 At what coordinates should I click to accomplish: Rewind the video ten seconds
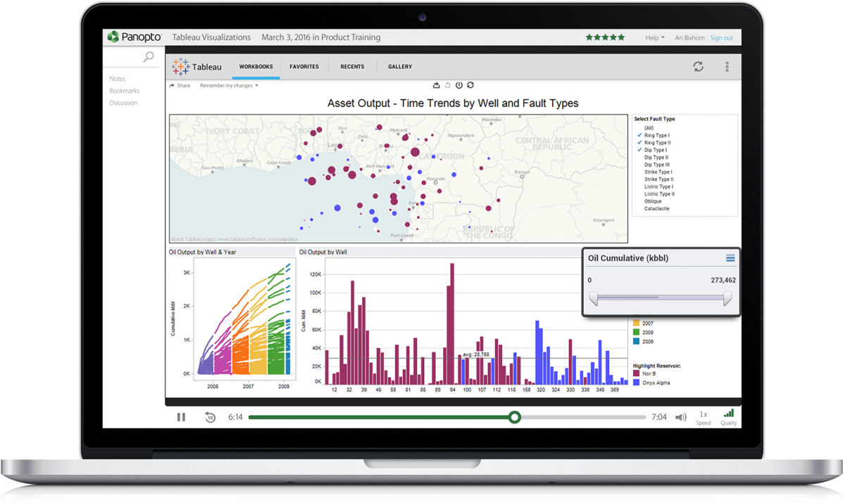(210, 417)
